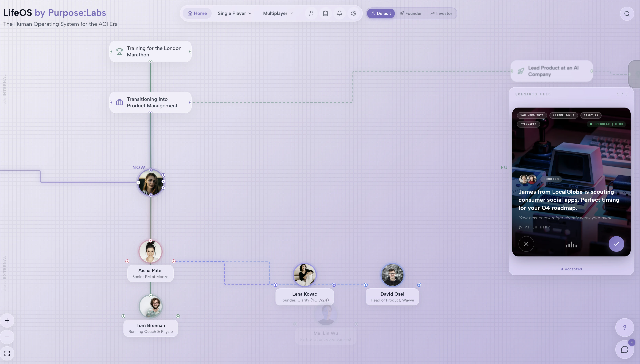This screenshot has height=364, width=640.
Task: Expand the Multiplayer dropdown
Action: pos(278,13)
